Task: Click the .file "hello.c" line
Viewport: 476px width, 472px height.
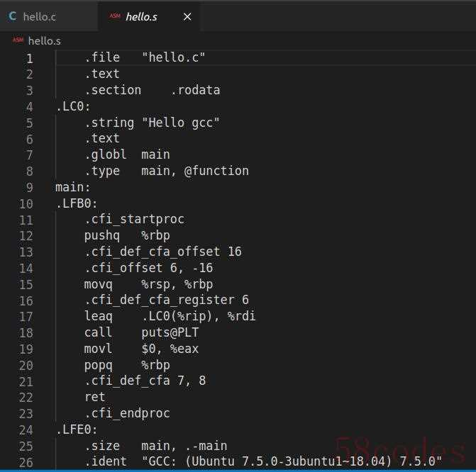Action: point(145,57)
